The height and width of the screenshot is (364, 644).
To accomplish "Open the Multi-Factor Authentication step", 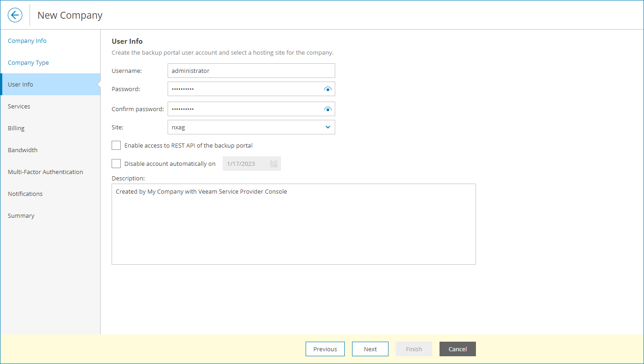I will pyautogui.click(x=45, y=172).
